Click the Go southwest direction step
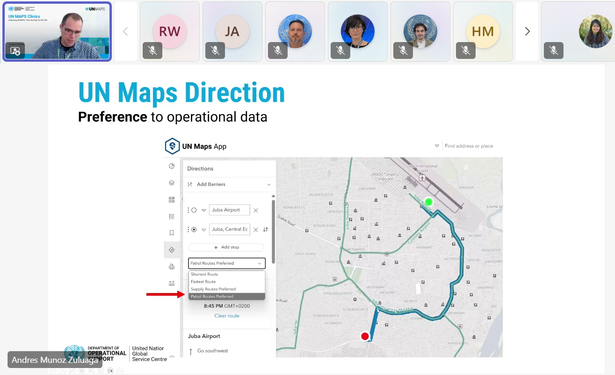Viewport: 615px width, 375px height. coord(212,351)
